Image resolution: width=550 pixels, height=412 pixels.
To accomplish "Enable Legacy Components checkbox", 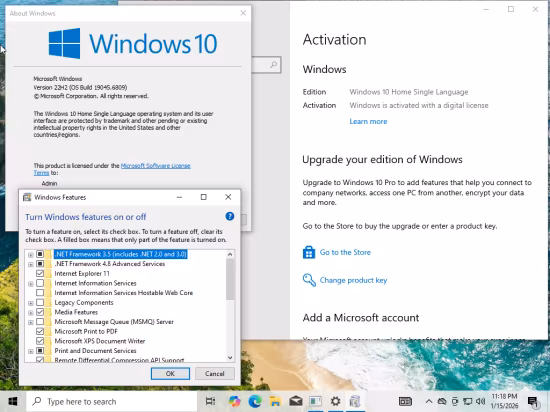I will 40,302.
